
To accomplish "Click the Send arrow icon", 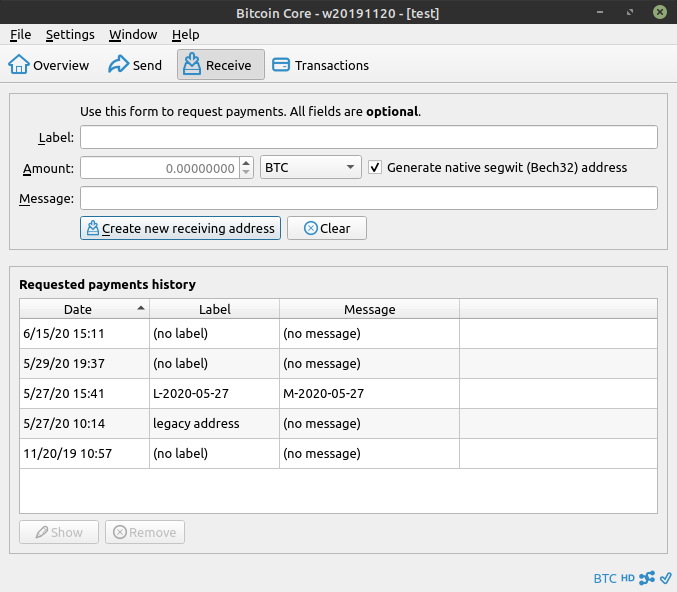I will (118, 64).
